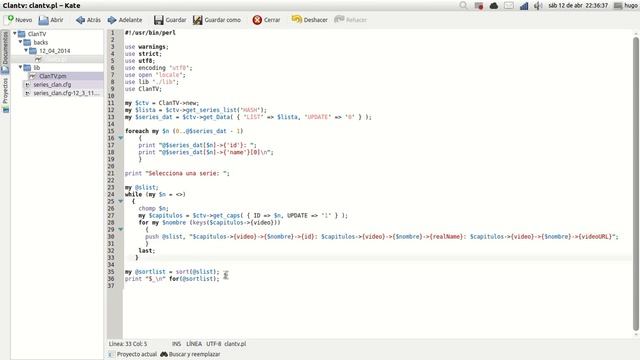The image size is (640, 360).
Task: Click the Deshacer label in toolbar
Action: [316, 20]
